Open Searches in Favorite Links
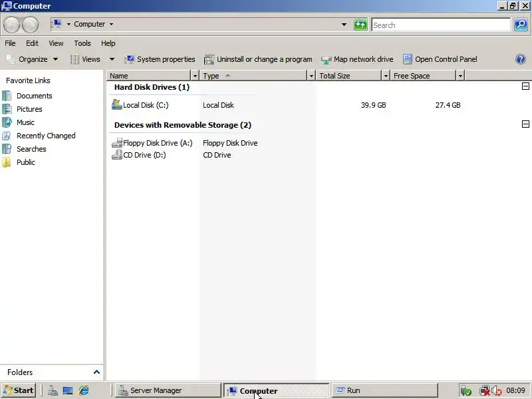The height and width of the screenshot is (399, 532). coord(31,149)
